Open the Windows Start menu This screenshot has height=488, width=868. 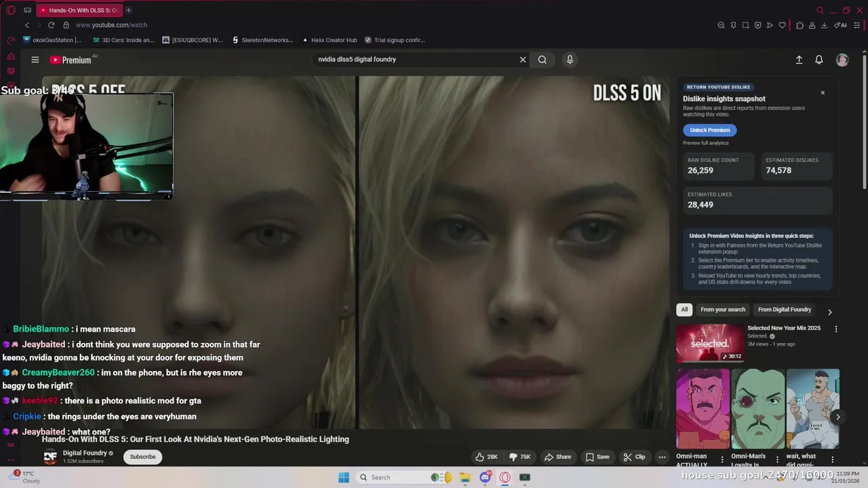tap(344, 477)
